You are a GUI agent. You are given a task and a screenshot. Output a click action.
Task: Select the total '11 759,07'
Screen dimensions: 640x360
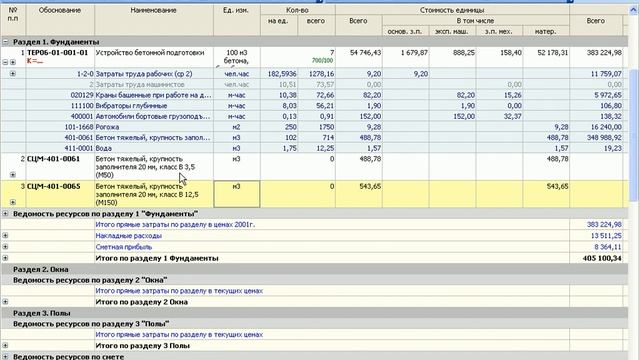click(x=606, y=74)
